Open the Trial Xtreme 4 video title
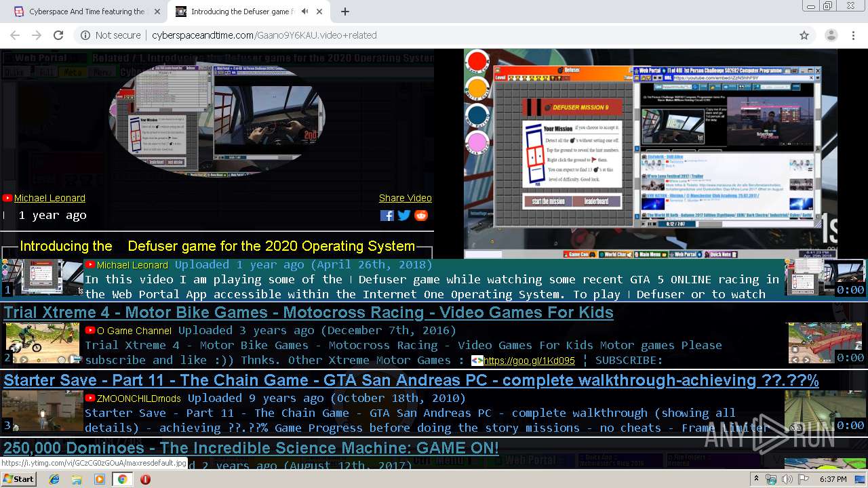 309,312
